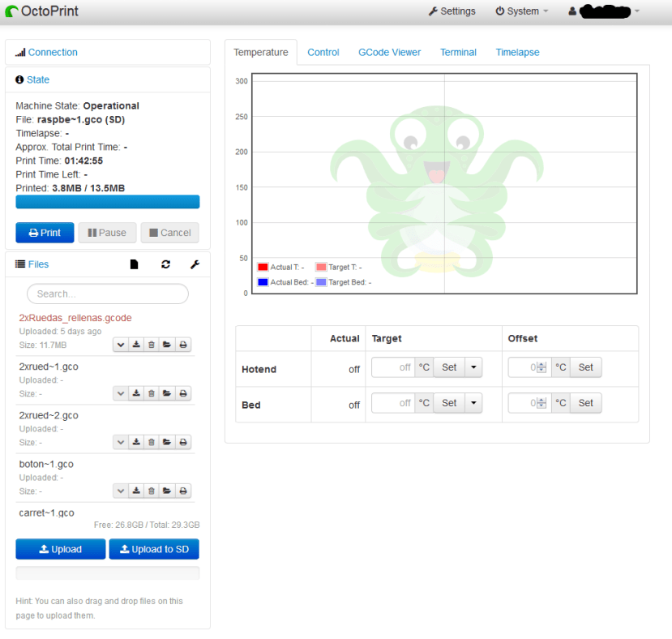Select file name 2xrued~1.gco
This screenshot has height=639, width=672.
point(49,367)
